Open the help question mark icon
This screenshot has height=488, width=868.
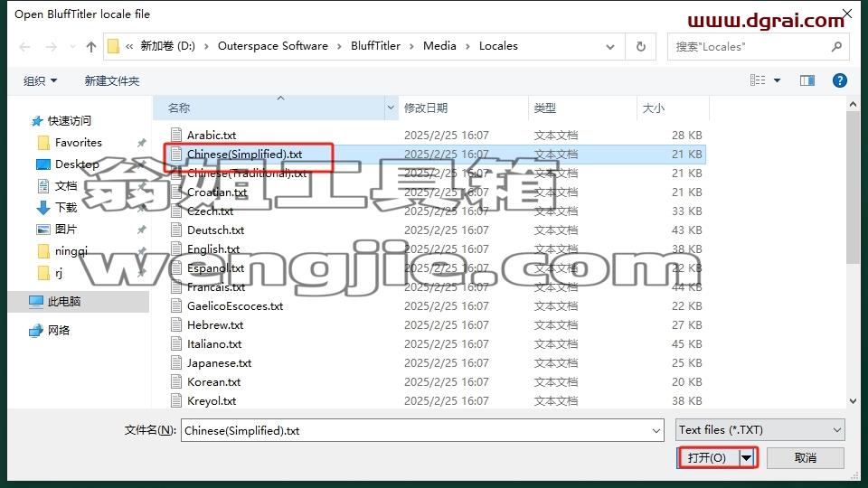tap(839, 80)
